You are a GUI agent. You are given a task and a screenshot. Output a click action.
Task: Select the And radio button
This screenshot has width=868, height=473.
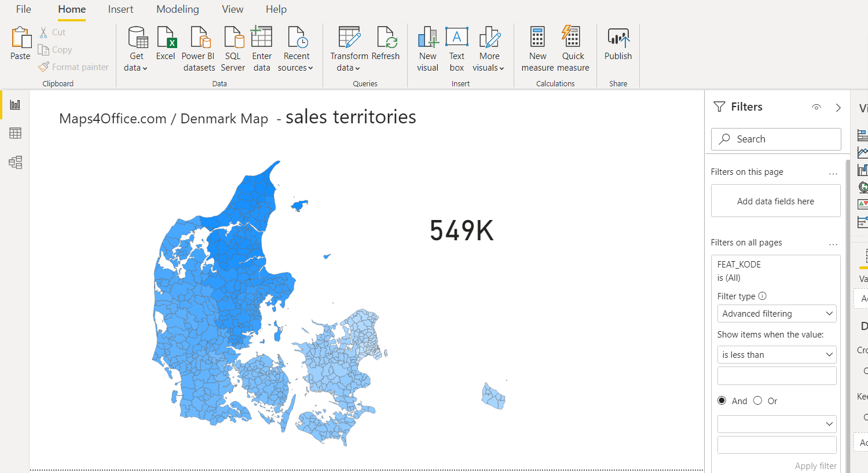[x=722, y=401]
